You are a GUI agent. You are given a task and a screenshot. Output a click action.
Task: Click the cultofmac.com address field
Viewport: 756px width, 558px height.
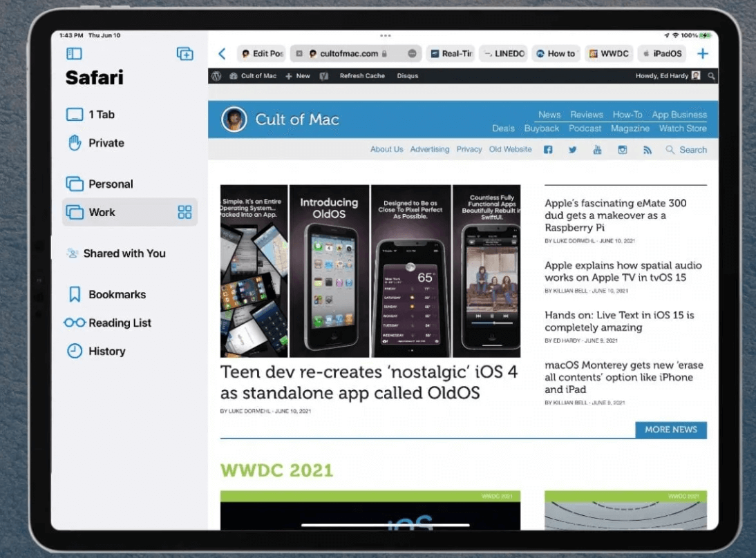[x=356, y=53]
